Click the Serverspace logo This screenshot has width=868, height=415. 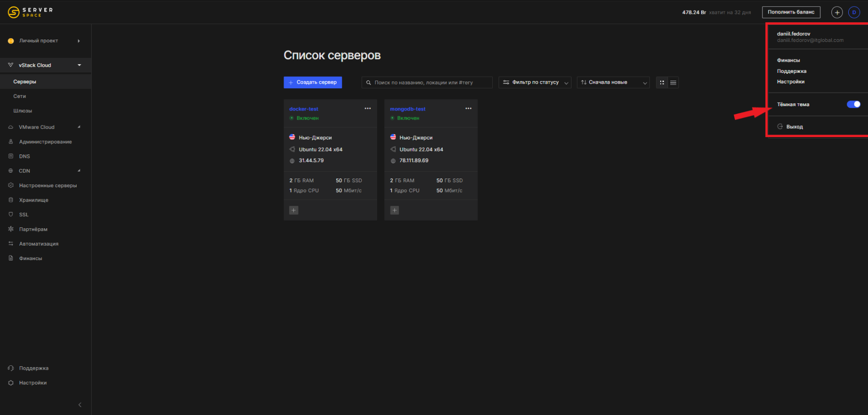[30, 12]
